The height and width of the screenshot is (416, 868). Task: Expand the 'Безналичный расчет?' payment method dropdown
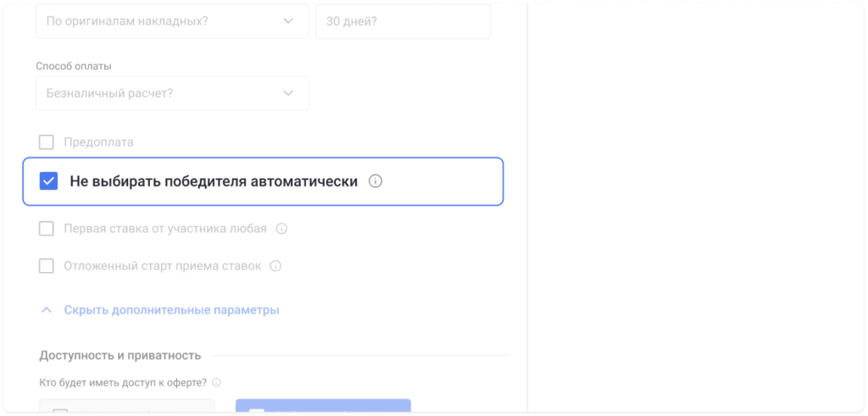(x=171, y=93)
